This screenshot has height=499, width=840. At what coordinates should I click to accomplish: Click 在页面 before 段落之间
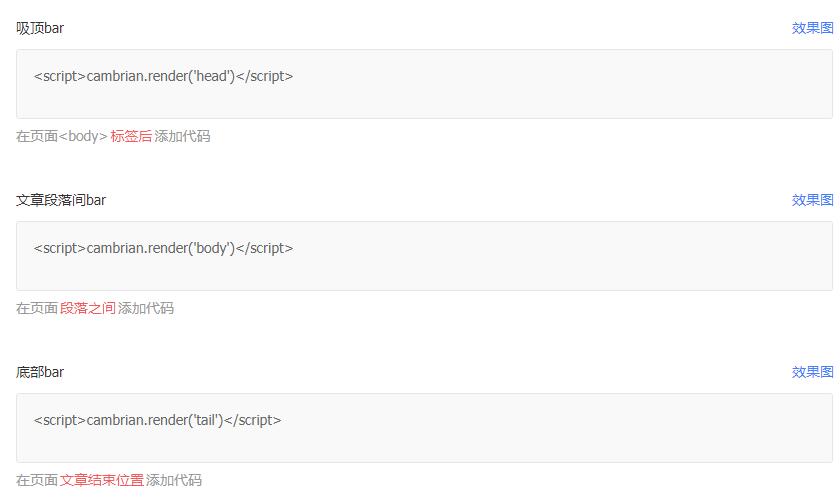coord(37,308)
